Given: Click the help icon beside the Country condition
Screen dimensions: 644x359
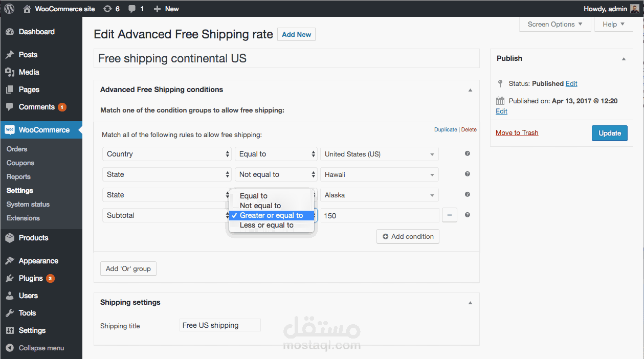Looking at the screenshot, I should click(467, 153).
